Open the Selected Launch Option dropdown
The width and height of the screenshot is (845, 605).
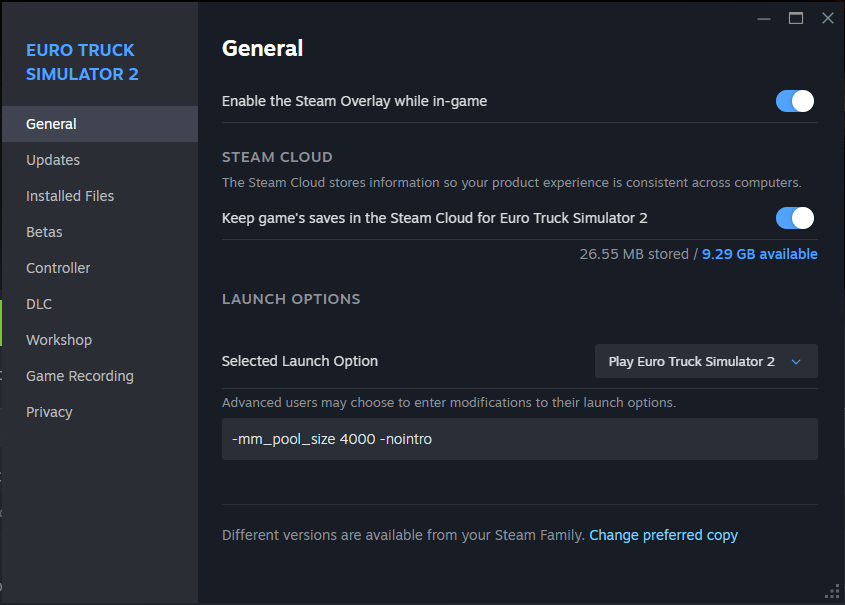point(706,362)
